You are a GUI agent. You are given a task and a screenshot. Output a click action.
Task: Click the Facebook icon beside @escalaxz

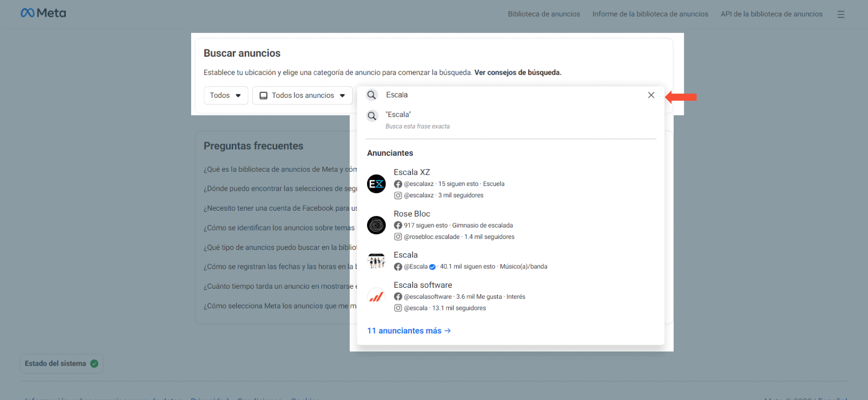pos(398,184)
